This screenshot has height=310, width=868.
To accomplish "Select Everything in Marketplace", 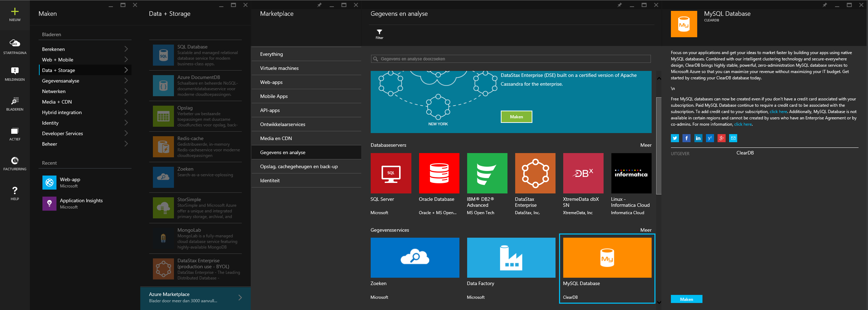I will click(x=307, y=54).
